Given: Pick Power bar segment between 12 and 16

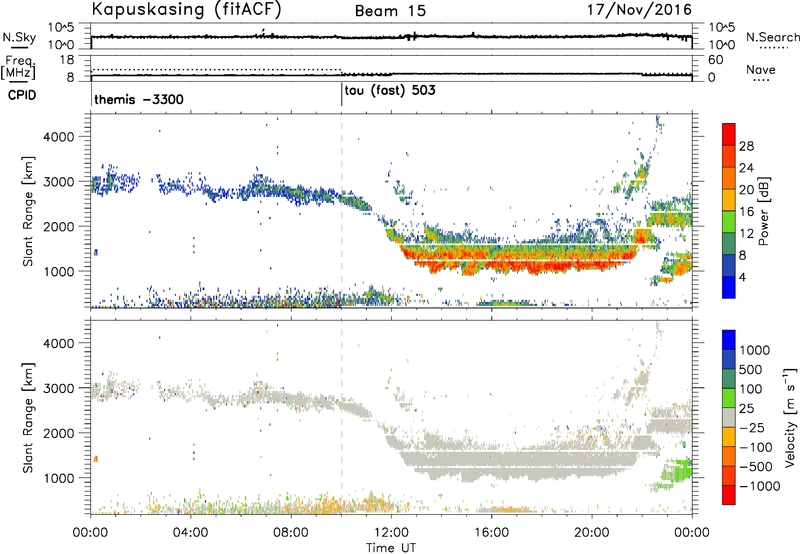Looking at the screenshot, I should (729, 222).
